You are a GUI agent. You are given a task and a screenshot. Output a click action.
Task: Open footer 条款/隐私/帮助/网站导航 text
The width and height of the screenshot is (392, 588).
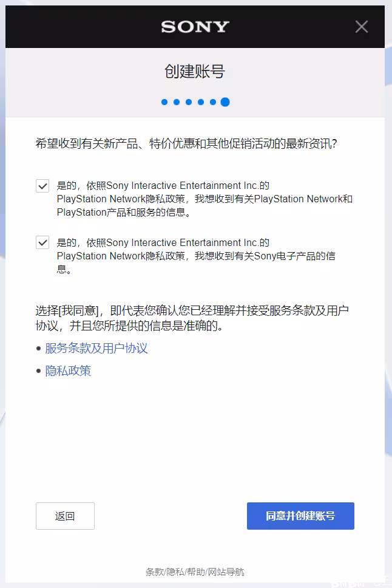click(195, 572)
